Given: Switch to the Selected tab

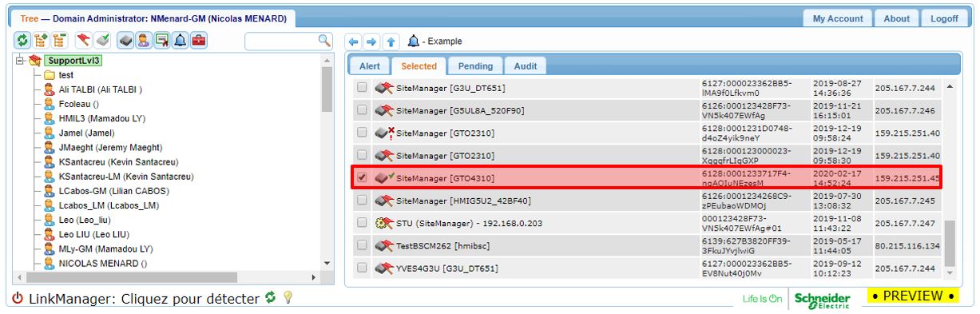Looking at the screenshot, I should coord(419,66).
